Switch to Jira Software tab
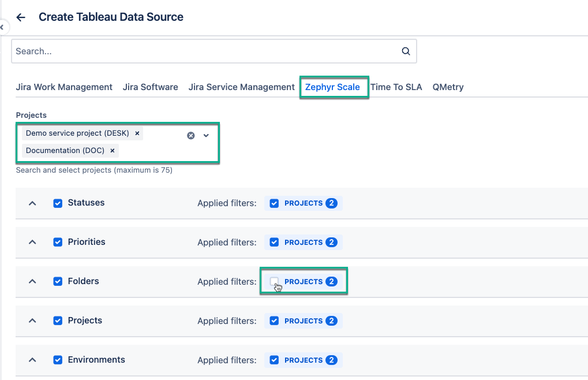 (x=151, y=87)
